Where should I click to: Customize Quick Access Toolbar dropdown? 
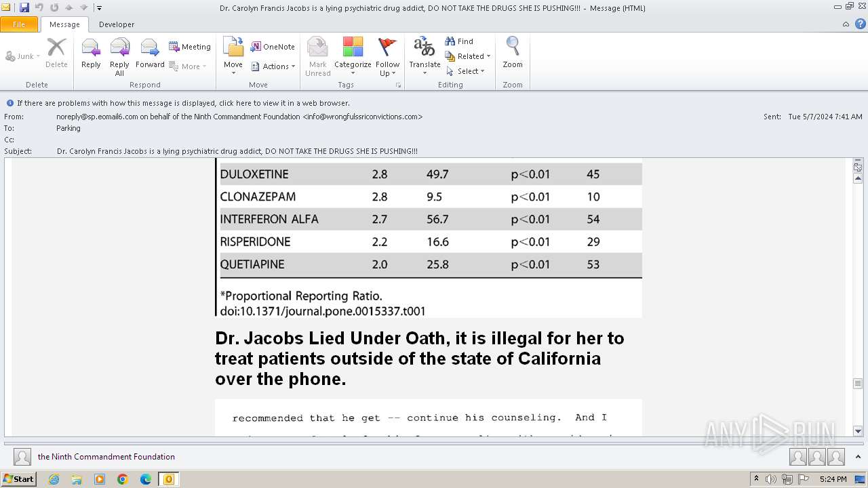click(99, 8)
